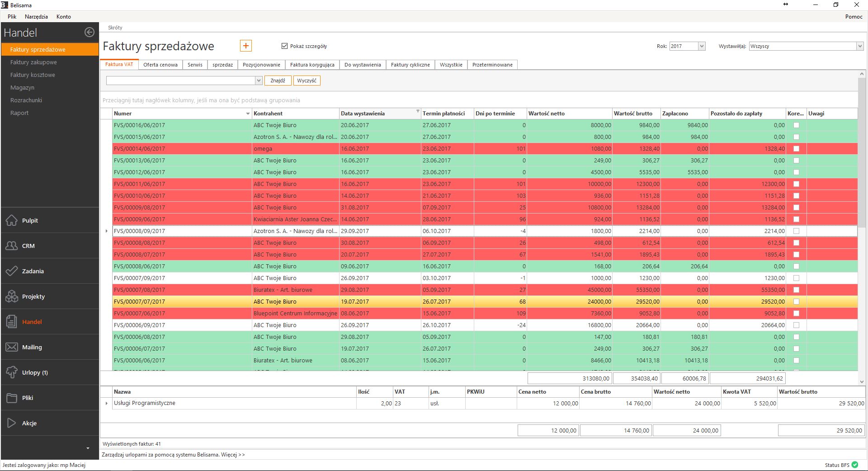868x471 pixels.
Task: Expand the search filter combo box arrow
Action: [x=259, y=81]
